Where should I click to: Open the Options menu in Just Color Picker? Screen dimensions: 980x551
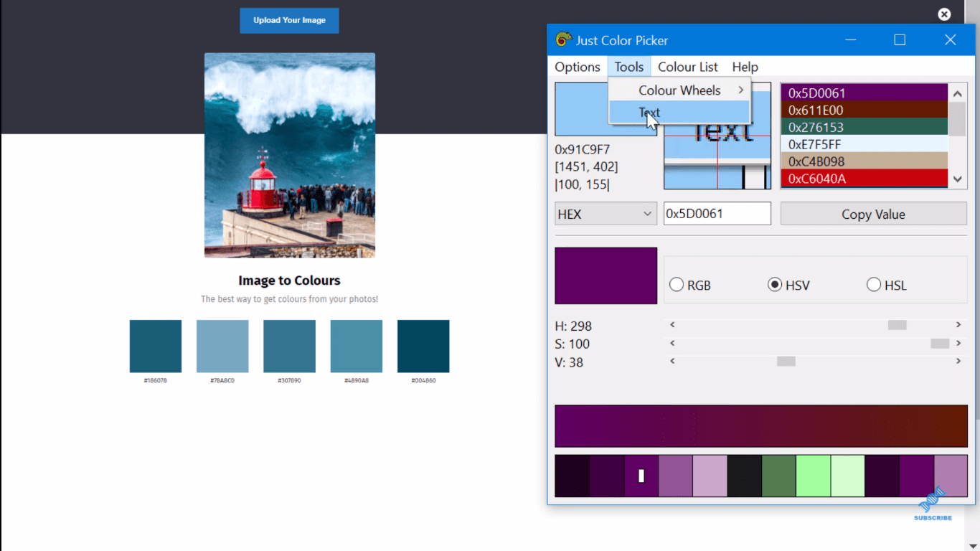click(x=578, y=67)
